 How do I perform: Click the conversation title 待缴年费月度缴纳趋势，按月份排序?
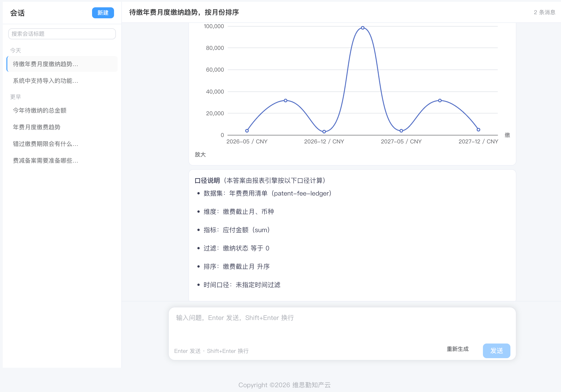184,12
